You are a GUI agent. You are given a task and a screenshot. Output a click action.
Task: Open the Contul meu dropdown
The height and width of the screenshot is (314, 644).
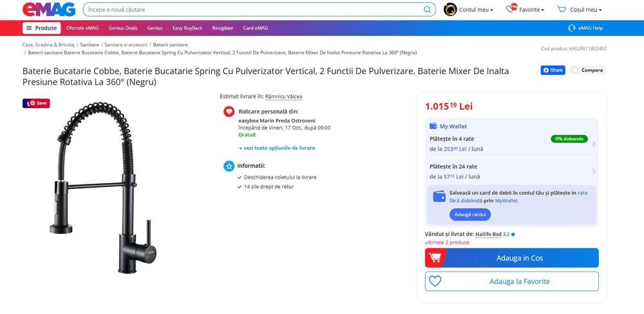click(x=477, y=10)
